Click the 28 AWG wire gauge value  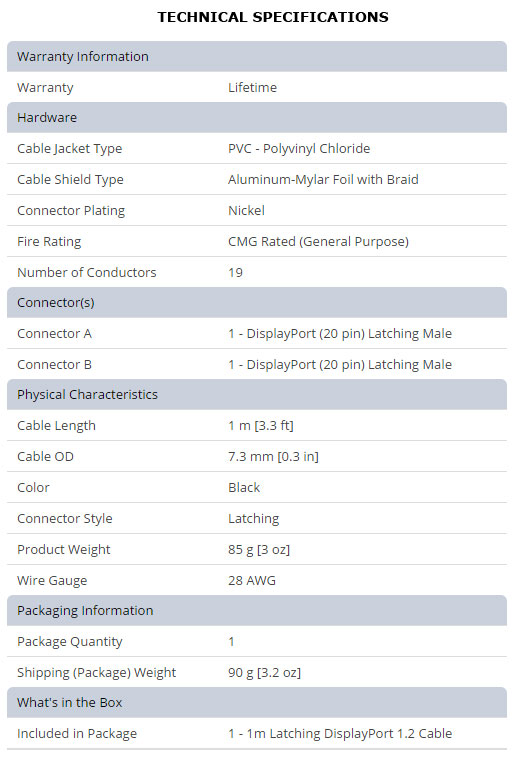(252, 581)
